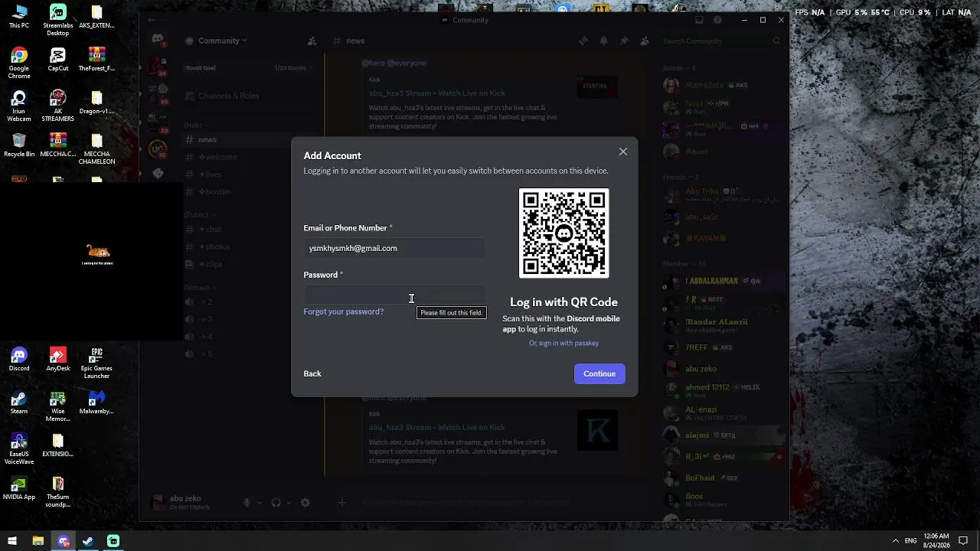The image size is (980, 551).
Task: Choose Or, sign in with passkey
Action: coord(564,343)
